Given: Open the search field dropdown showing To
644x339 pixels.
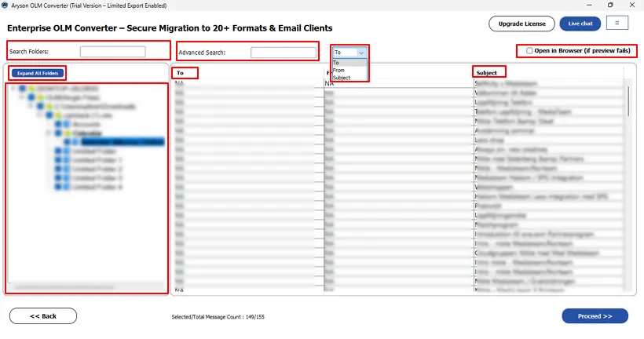Looking at the screenshot, I should [x=349, y=53].
